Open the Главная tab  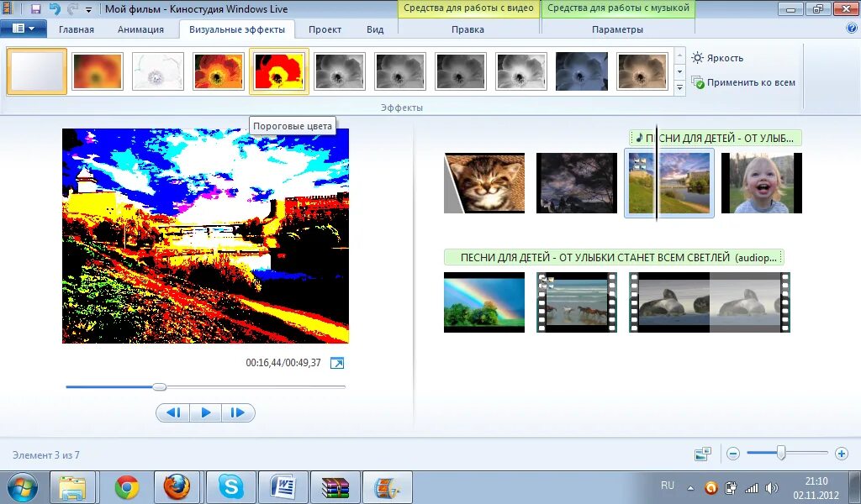tap(77, 29)
